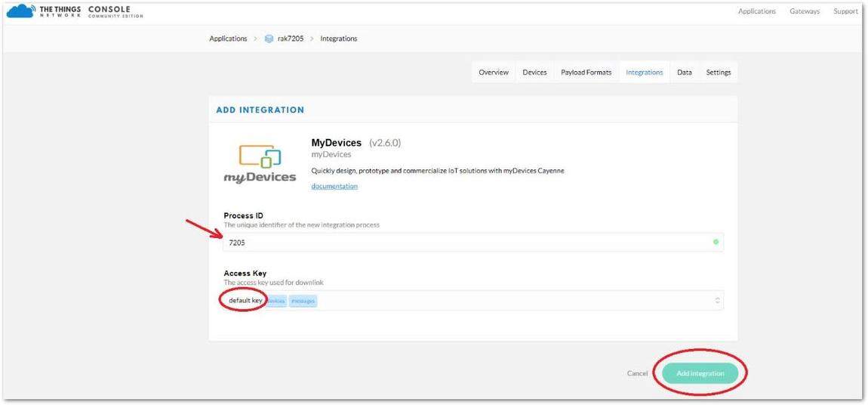The height and width of the screenshot is (405, 868).
Task: Click the default key access key selector
Action: click(x=473, y=300)
